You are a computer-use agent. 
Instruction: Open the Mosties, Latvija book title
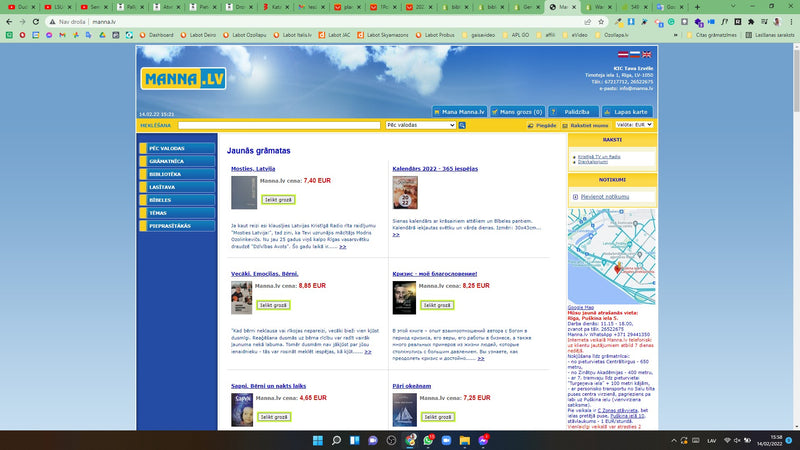[x=253, y=169]
